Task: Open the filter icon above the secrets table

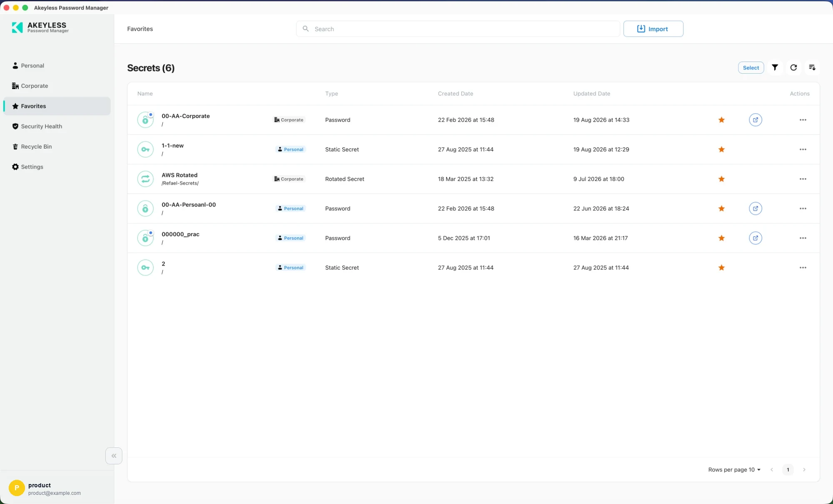Action: click(775, 67)
